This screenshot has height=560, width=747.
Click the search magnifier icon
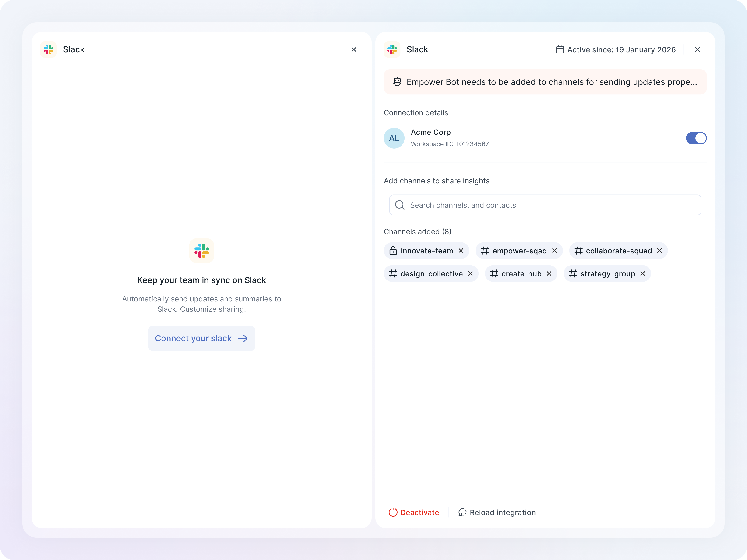[x=399, y=205]
